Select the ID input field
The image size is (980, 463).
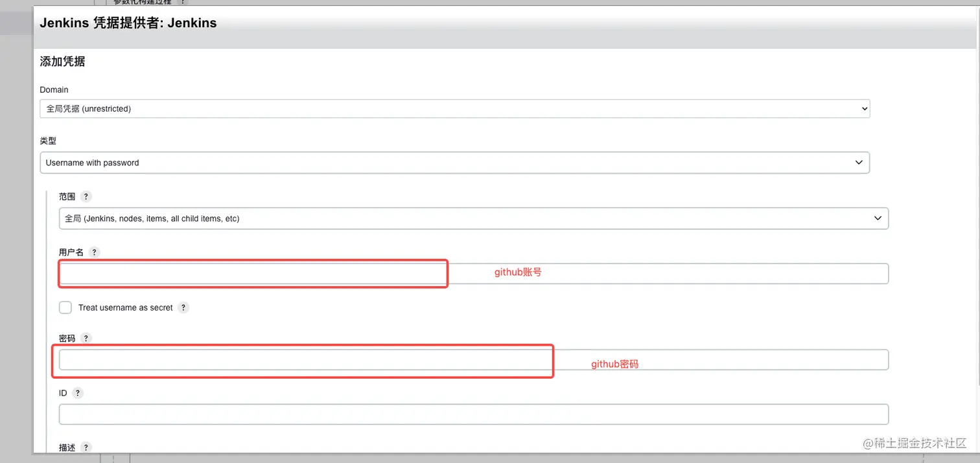[474, 414]
